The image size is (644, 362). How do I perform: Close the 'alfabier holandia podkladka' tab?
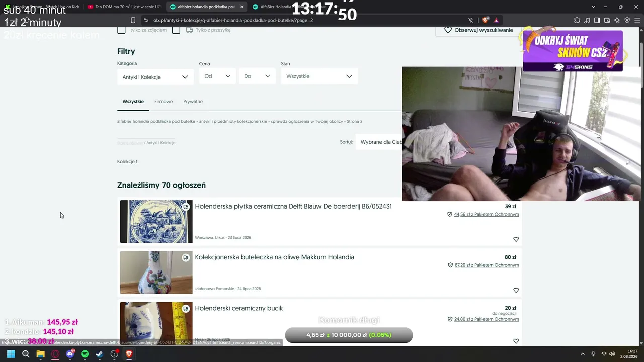pyautogui.click(x=242, y=7)
